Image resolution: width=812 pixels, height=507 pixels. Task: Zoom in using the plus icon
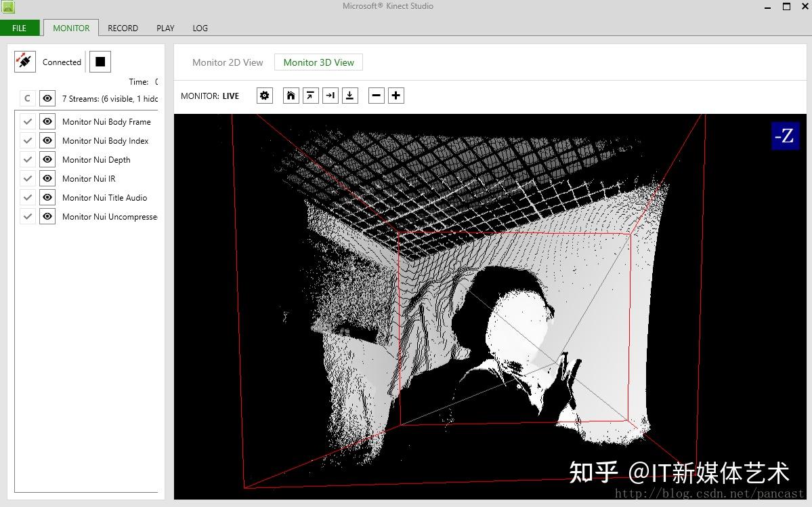(396, 95)
